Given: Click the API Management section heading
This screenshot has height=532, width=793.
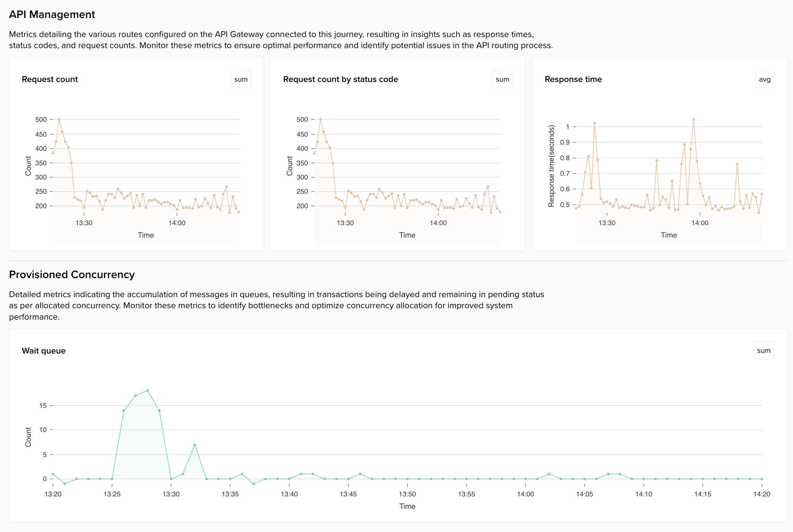Looking at the screenshot, I should tap(52, 15).
